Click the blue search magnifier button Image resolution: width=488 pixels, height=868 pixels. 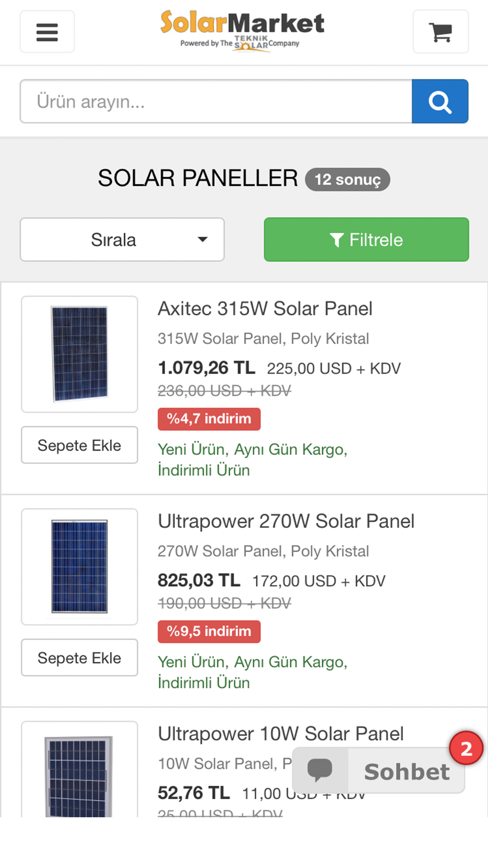point(440,102)
